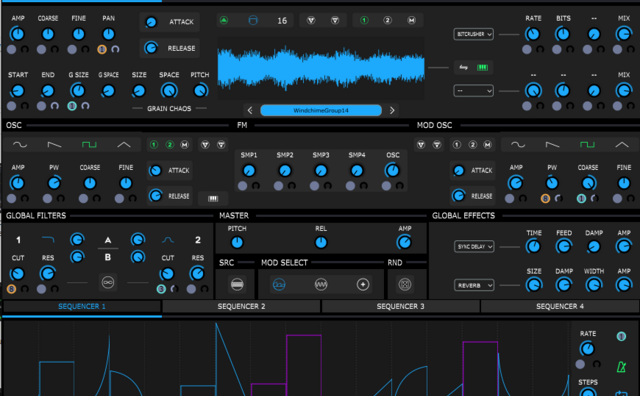
Task: Click the RND dice randomize icon
Action: click(x=405, y=285)
